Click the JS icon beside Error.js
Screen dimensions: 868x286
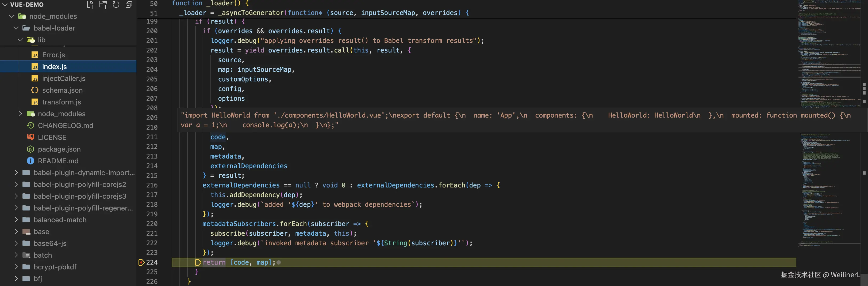[35, 55]
